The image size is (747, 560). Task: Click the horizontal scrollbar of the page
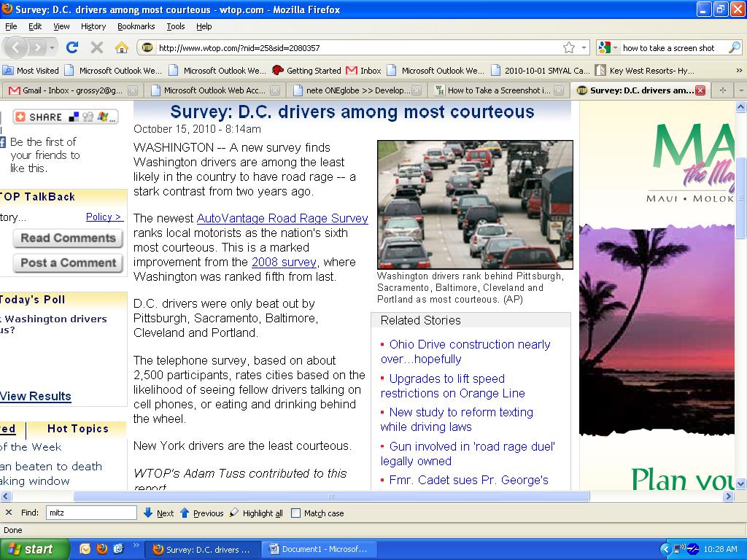pos(331,497)
